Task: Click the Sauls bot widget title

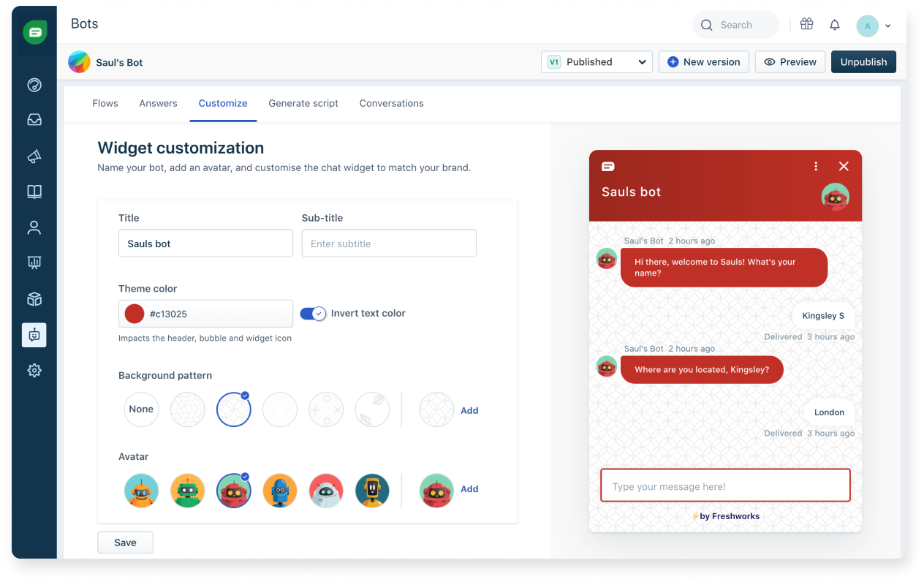Action: click(x=631, y=192)
